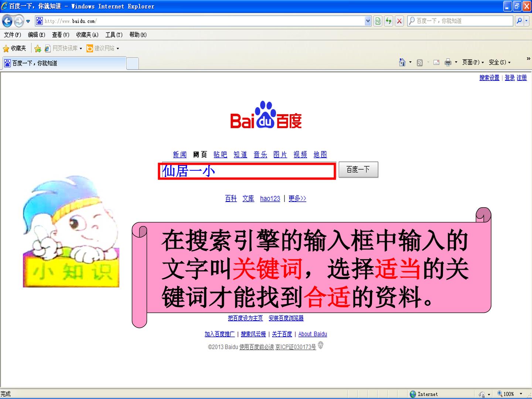
Task: Open the 文件(F) menu
Action: (13, 35)
